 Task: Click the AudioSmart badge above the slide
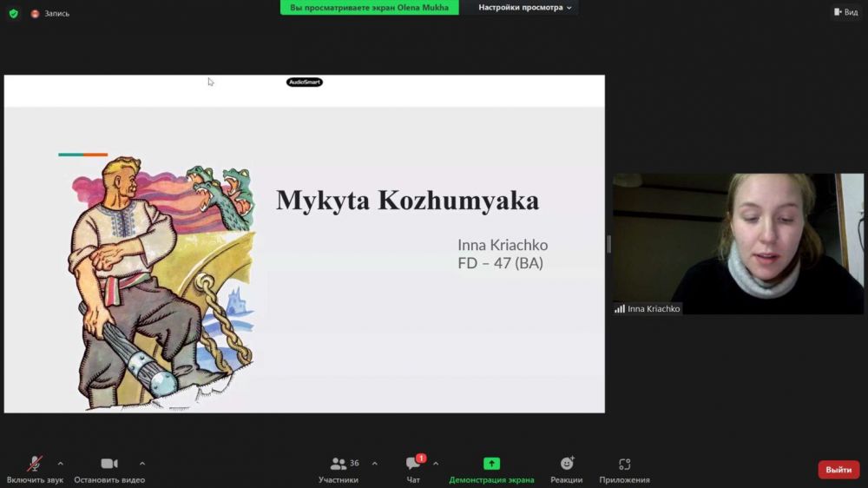[305, 82]
